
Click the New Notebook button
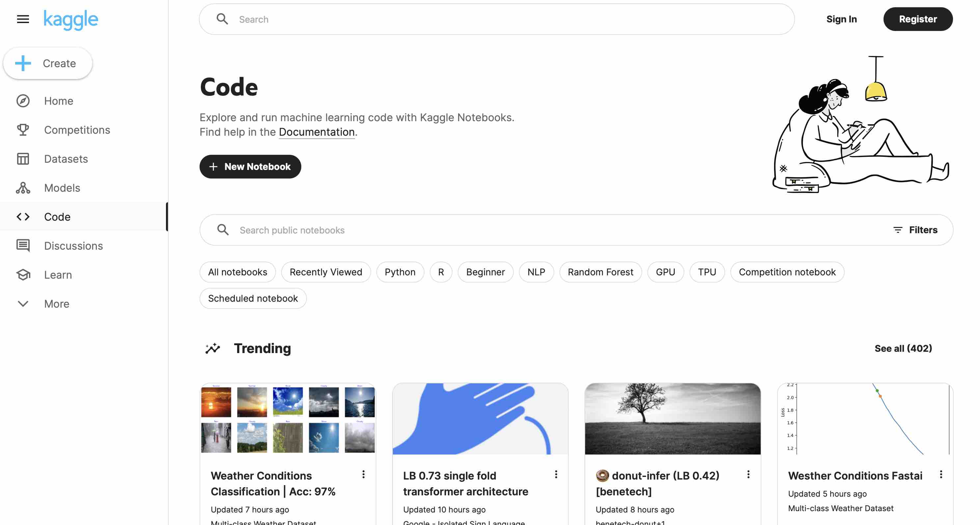[x=250, y=167]
